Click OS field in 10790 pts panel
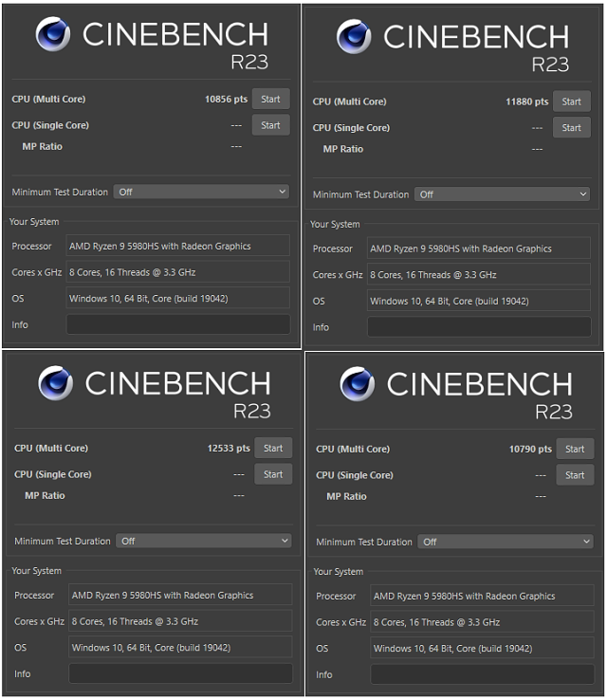The width and height of the screenshot is (607, 700). (x=483, y=648)
